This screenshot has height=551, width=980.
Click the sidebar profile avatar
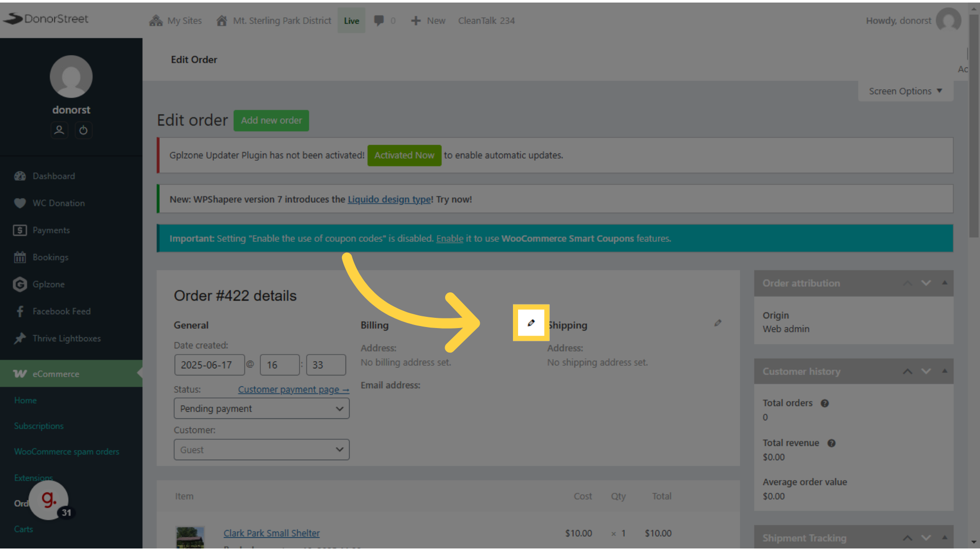71,77
